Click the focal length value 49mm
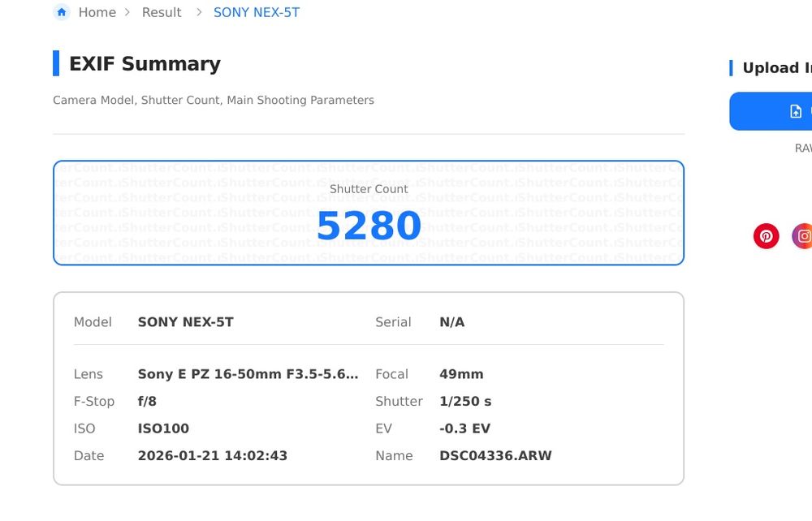 tap(461, 374)
